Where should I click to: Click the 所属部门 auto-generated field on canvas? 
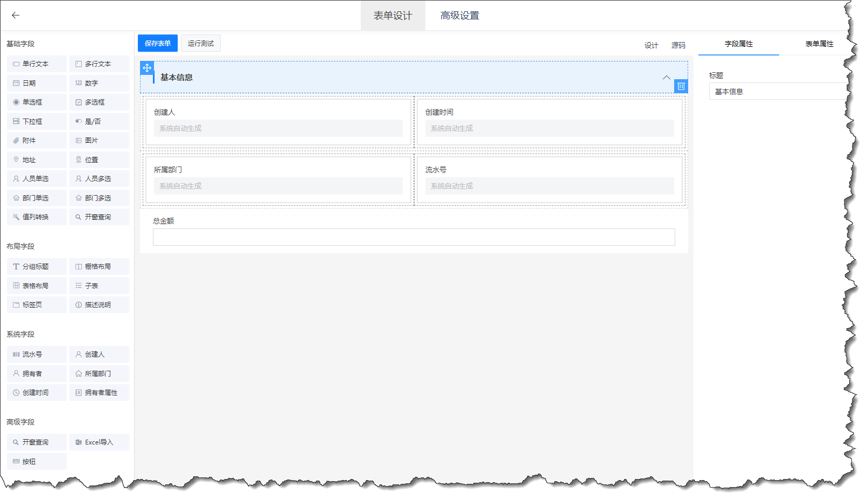[x=278, y=186]
